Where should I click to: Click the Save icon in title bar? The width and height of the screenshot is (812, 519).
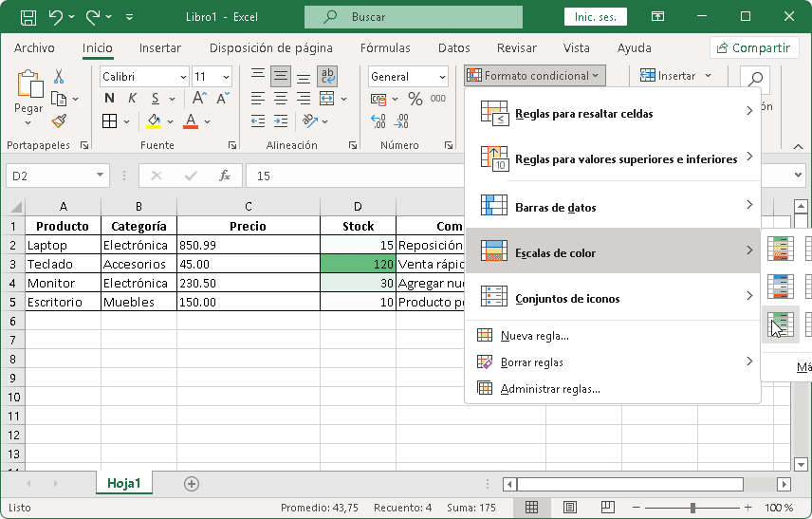[28, 17]
